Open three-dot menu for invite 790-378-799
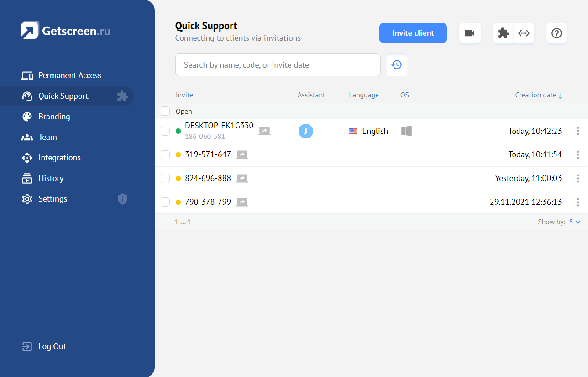 (x=578, y=202)
